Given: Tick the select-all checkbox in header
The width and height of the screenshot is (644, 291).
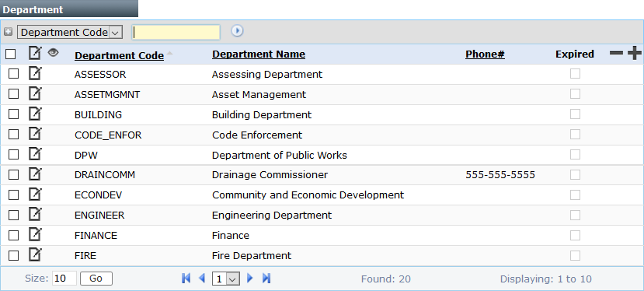Looking at the screenshot, I should pos(11,54).
